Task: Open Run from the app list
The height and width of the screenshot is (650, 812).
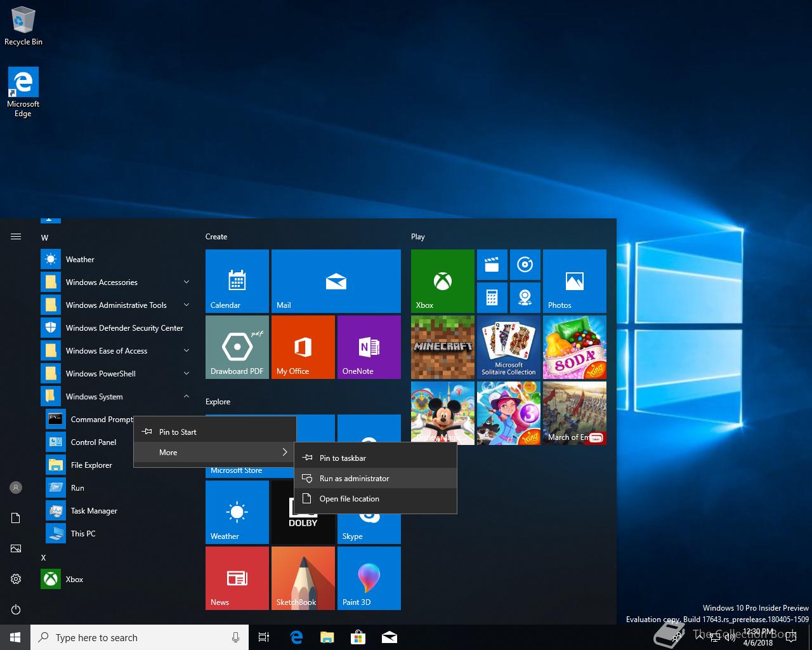Action: [117, 488]
